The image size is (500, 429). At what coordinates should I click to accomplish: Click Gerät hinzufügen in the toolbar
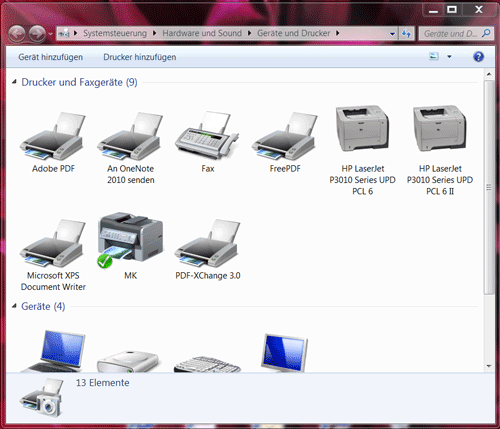click(51, 57)
